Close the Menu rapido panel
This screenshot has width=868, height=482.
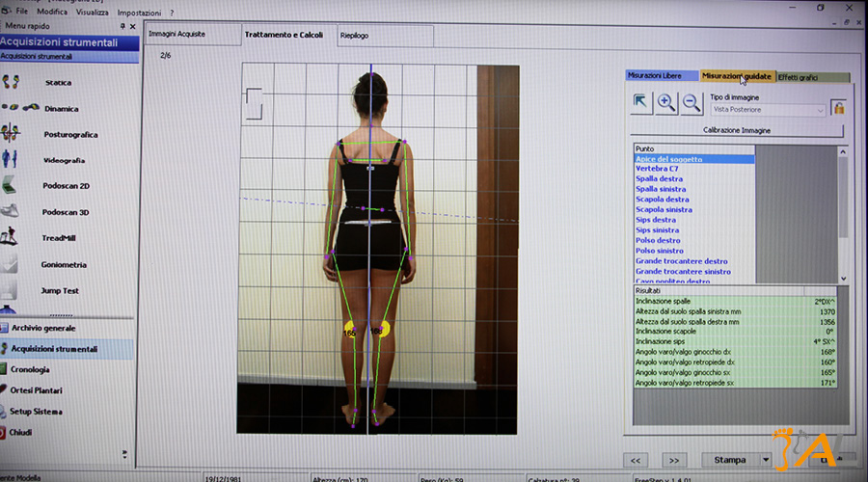tap(132, 26)
